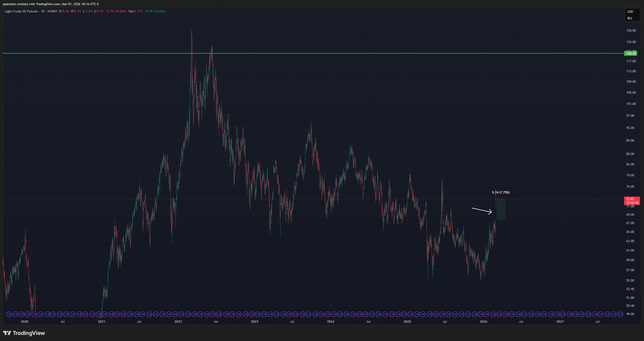
Task: Click the 67.00 price axis label
Action: (630, 223)
